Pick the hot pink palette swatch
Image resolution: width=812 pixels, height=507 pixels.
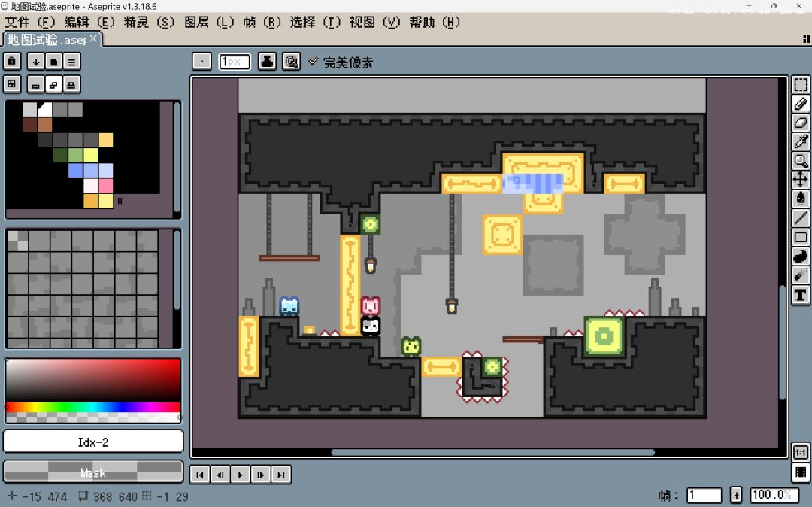[x=106, y=185]
